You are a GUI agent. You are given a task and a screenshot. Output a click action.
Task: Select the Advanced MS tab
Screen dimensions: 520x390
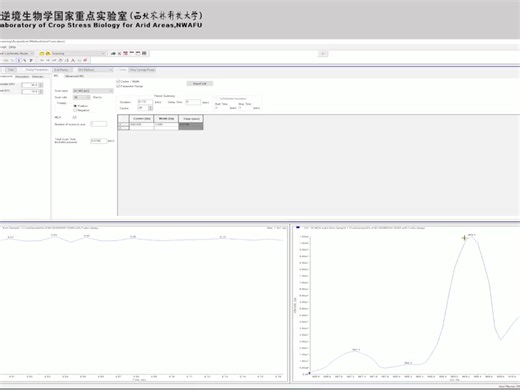tap(74, 76)
